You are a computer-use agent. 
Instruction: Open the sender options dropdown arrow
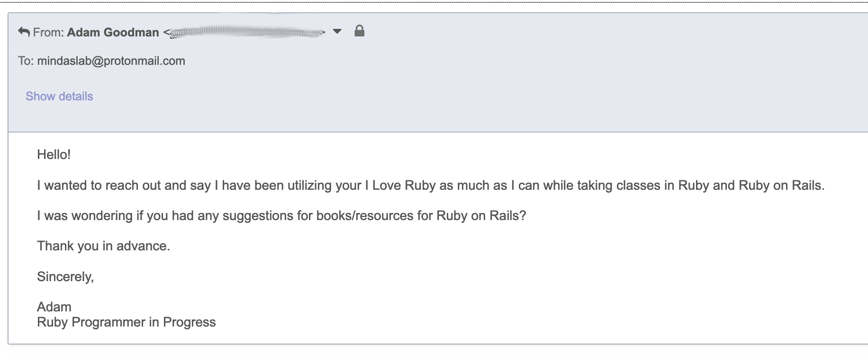pyautogui.click(x=337, y=32)
